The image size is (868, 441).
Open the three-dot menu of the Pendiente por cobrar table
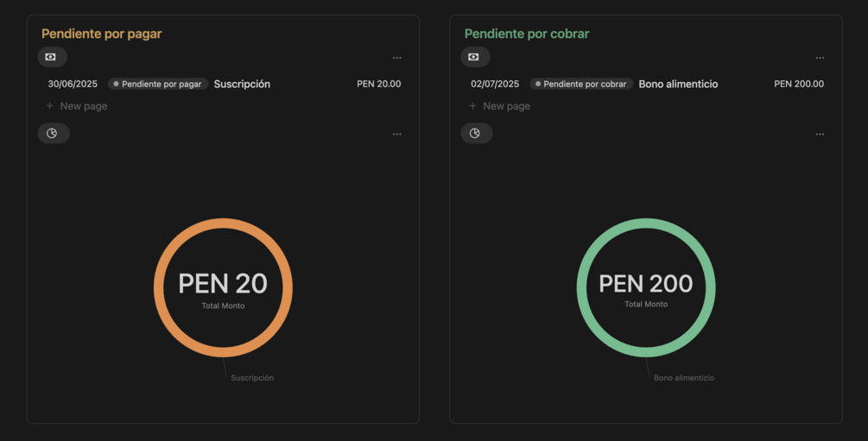coord(820,58)
